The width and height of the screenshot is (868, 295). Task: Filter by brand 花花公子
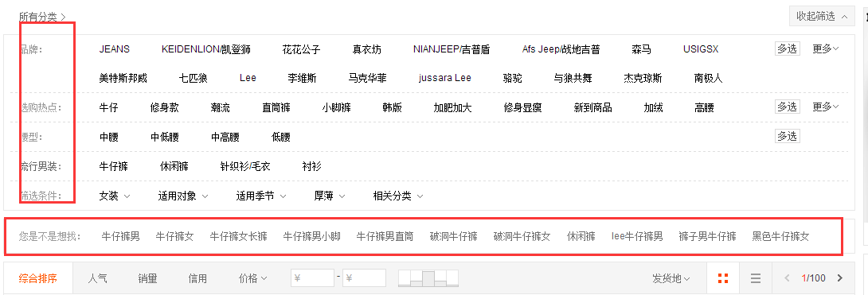click(301, 49)
